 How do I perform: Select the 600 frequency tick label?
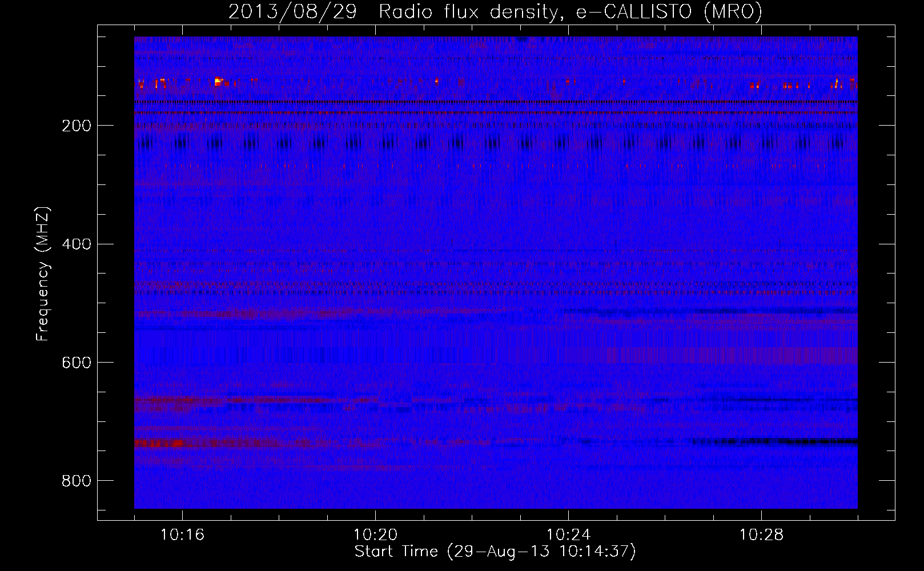coord(76,363)
